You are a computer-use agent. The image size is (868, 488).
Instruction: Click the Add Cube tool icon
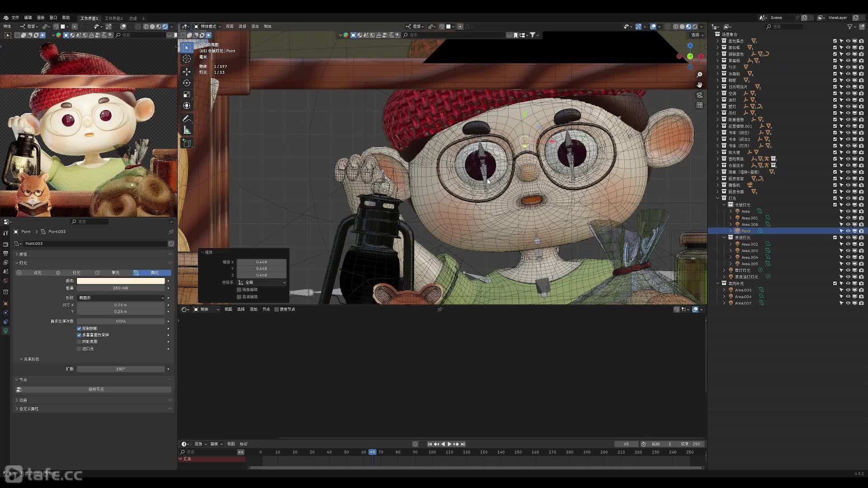(186, 143)
